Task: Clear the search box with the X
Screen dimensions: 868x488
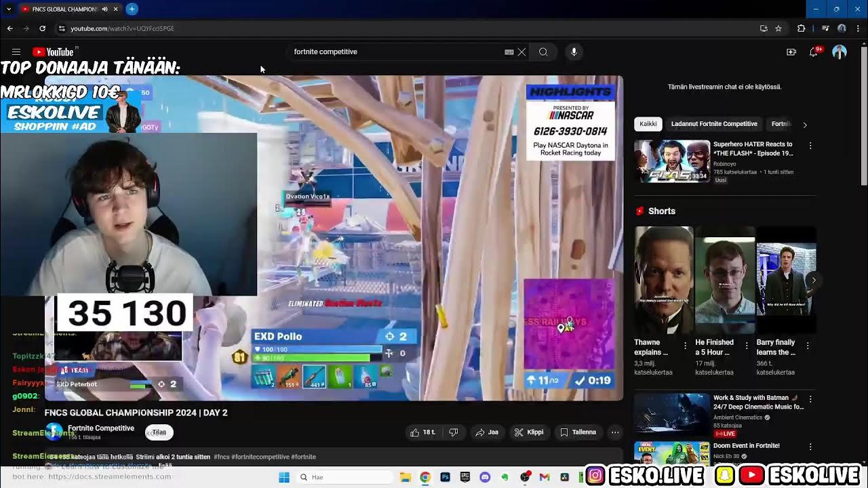Action: (521, 52)
